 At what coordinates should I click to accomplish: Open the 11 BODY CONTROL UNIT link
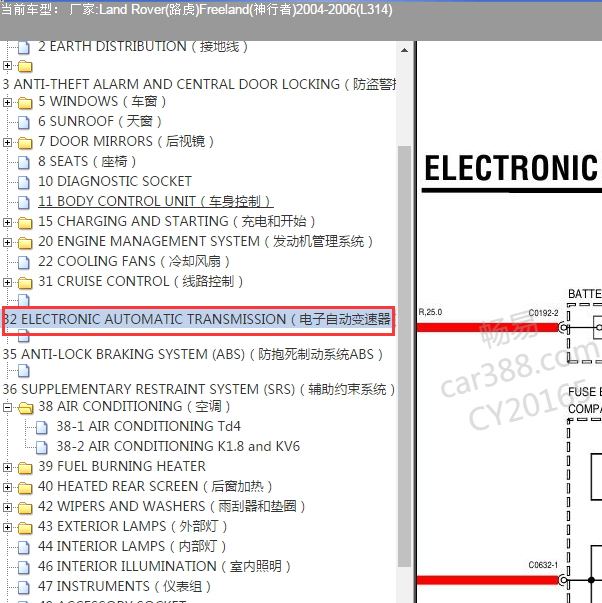(155, 202)
